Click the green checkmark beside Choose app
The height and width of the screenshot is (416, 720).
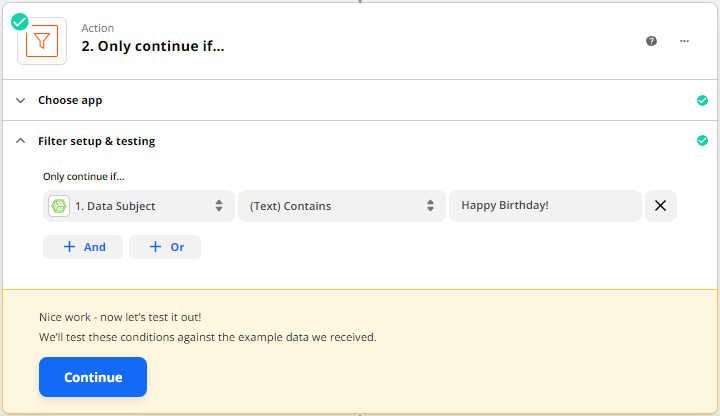[702, 101]
